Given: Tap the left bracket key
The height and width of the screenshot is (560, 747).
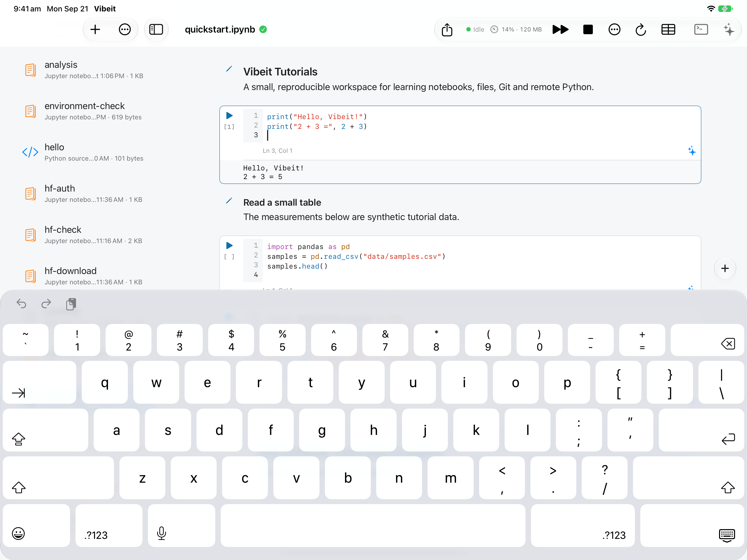Looking at the screenshot, I should tap(618, 382).
